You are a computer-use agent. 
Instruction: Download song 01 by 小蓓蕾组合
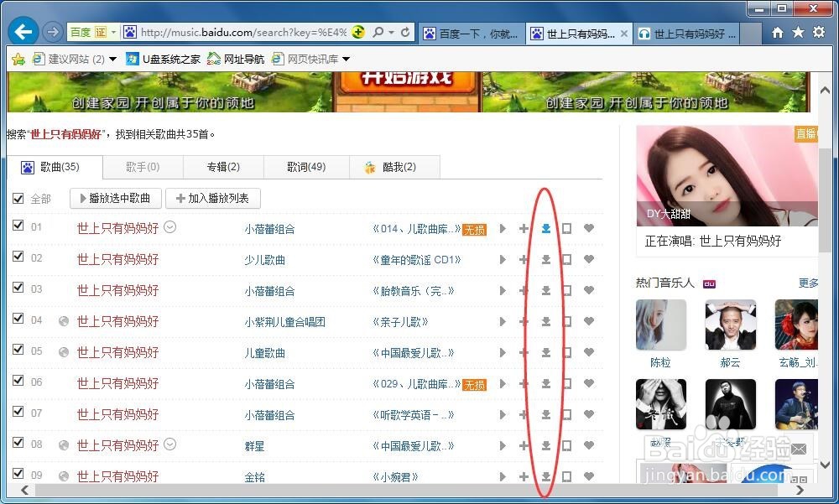546,228
